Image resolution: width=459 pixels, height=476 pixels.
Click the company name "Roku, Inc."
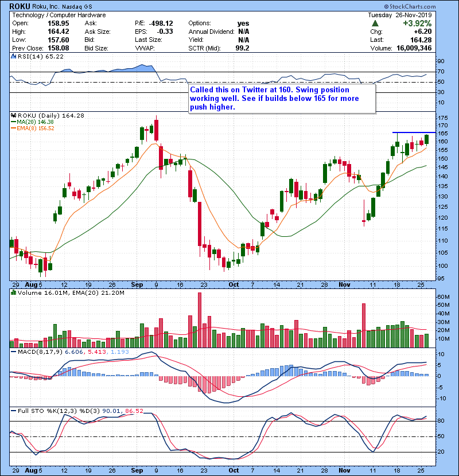[45, 7]
